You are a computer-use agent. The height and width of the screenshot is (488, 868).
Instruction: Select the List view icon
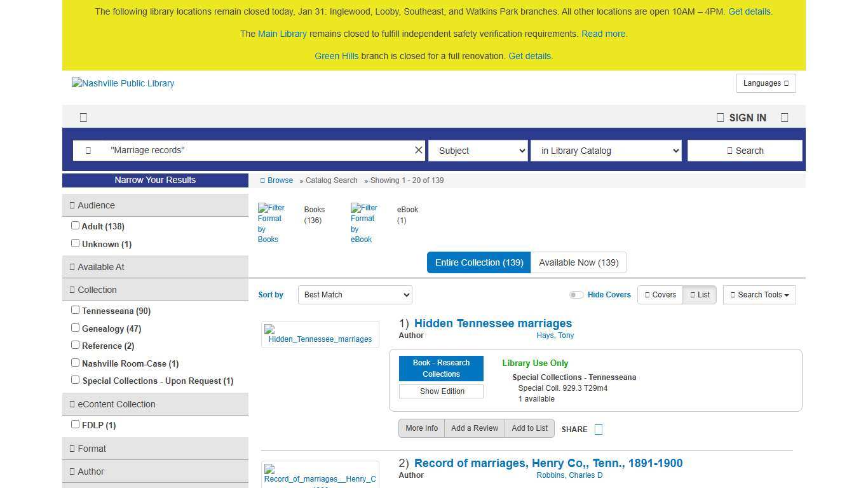tap(700, 294)
